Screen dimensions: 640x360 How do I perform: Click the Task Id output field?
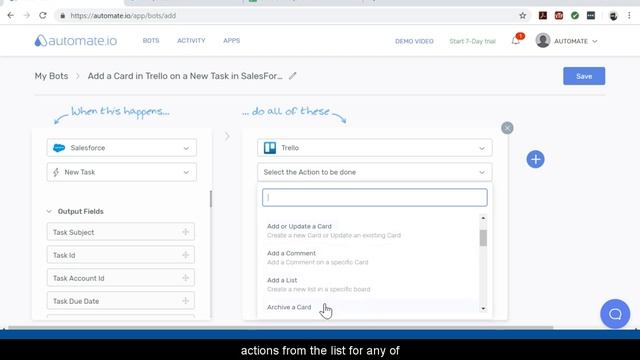pos(121,255)
